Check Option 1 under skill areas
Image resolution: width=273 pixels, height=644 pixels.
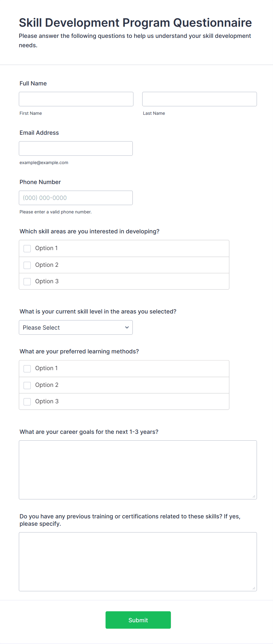click(27, 248)
